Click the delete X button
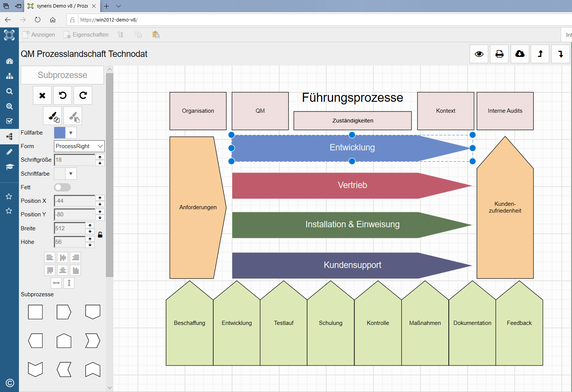This screenshot has width=572, height=392. (x=42, y=95)
